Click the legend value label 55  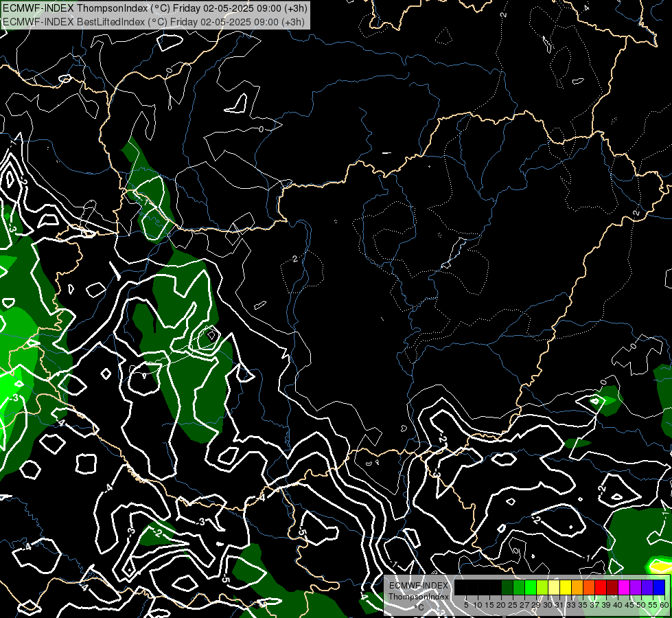[x=653, y=605]
